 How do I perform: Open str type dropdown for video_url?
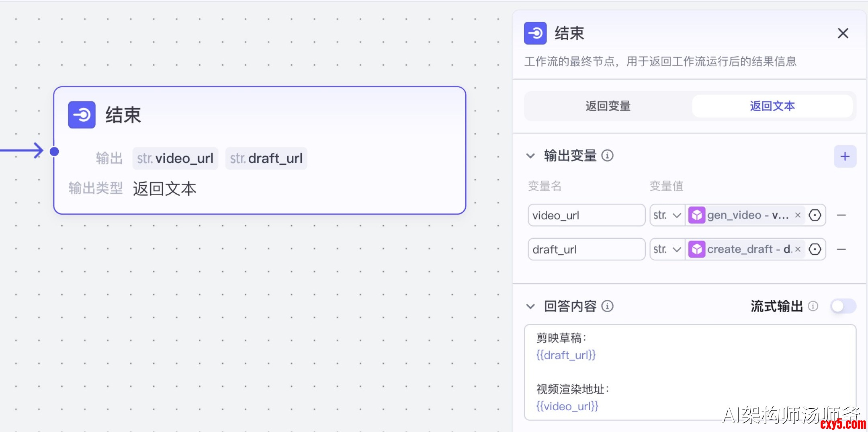(667, 215)
